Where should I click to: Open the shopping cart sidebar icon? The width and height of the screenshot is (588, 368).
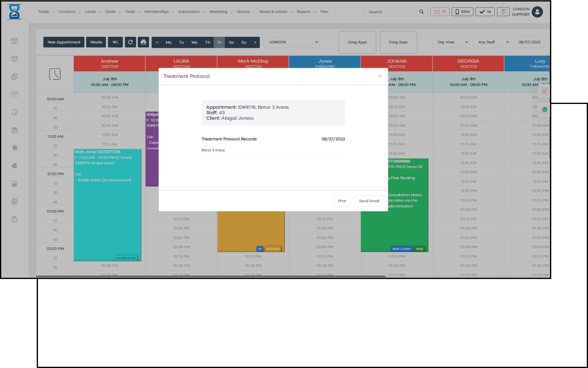pos(14,148)
